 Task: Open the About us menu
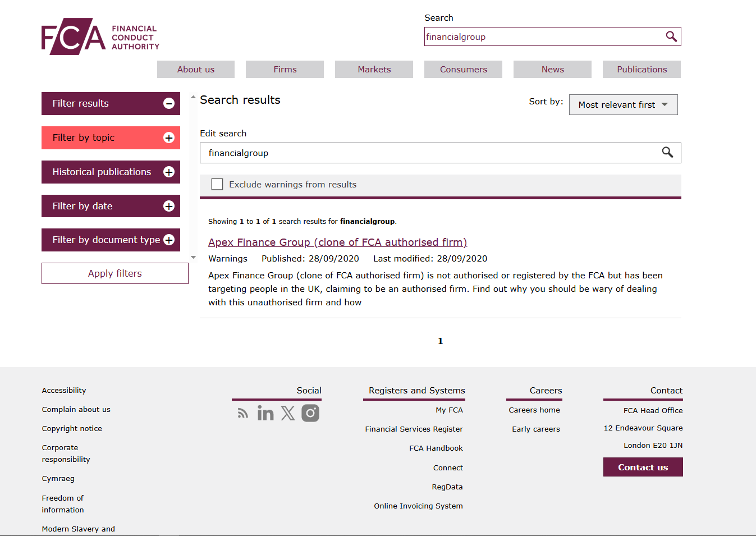196,69
